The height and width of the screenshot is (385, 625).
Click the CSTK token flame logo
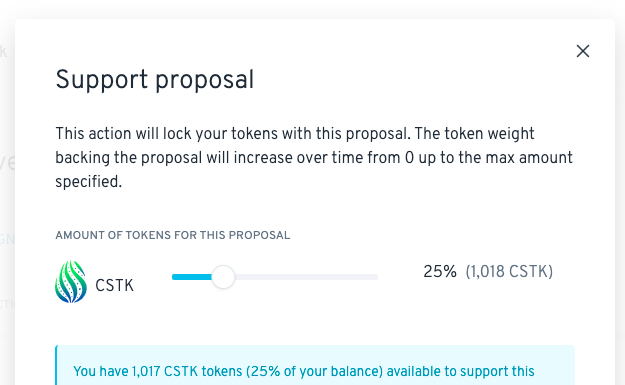71,282
